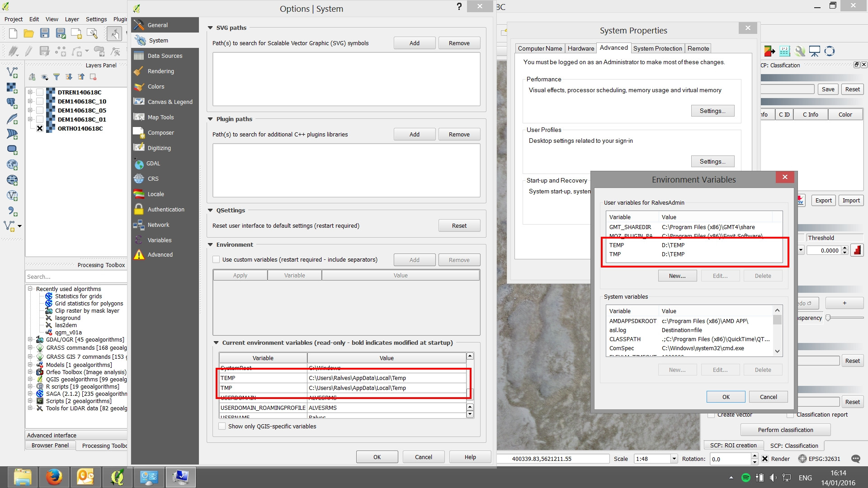This screenshot has width=868, height=488.
Task: Check Show only QGIS-specific variables
Action: point(222,426)
